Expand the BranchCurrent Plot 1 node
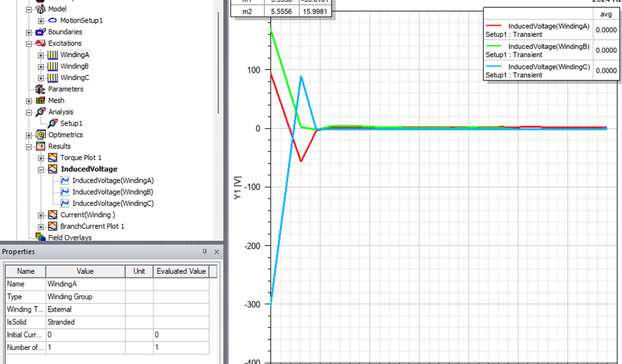This screenshot has height=364, width=622. point(41,226)
